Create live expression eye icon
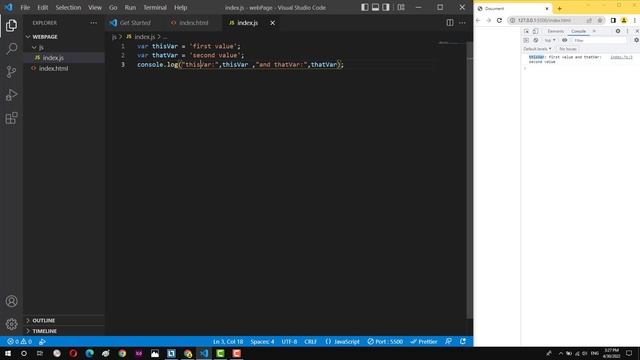 564,40
